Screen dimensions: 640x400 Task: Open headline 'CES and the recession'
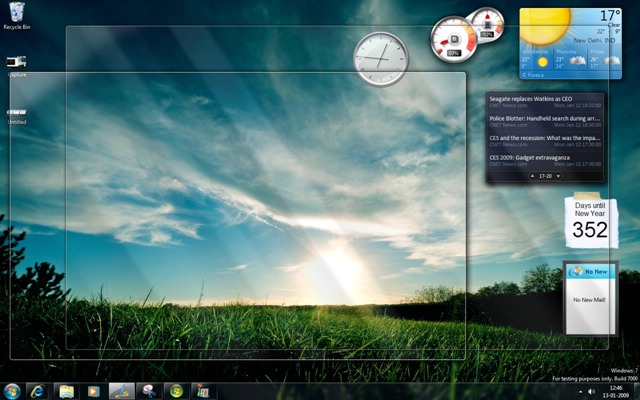point(545,138)
